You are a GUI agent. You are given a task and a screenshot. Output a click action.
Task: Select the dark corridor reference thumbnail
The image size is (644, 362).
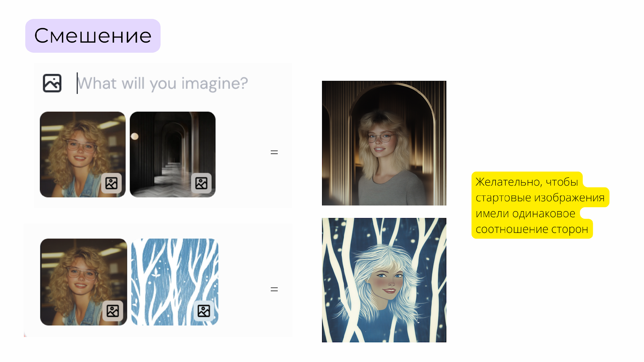tap(173, 154)
